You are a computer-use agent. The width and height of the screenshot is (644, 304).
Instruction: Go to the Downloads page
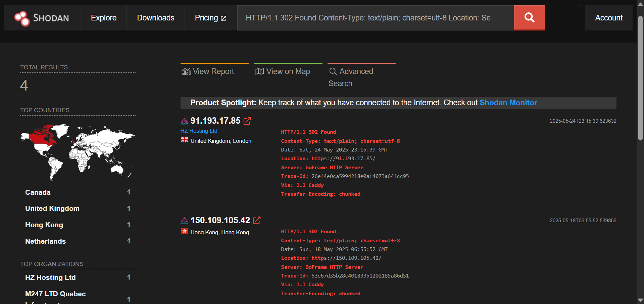(156, 18)
